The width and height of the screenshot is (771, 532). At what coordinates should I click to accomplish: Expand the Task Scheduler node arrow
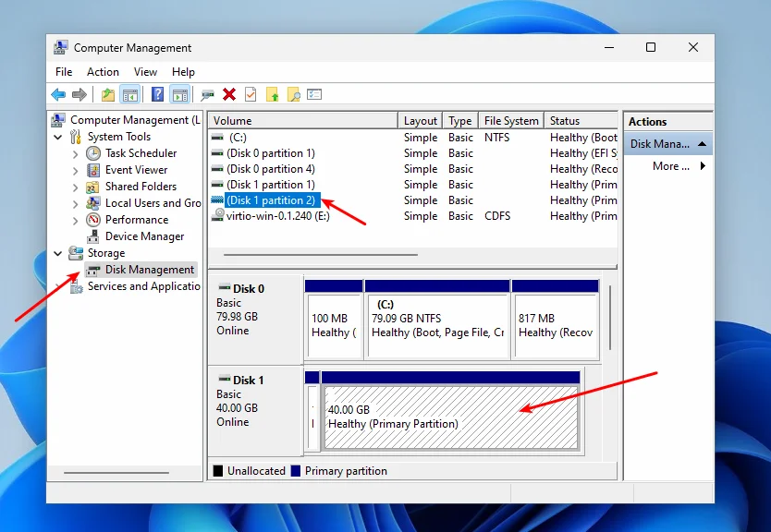pyautogui.click(x=76, y=153)
